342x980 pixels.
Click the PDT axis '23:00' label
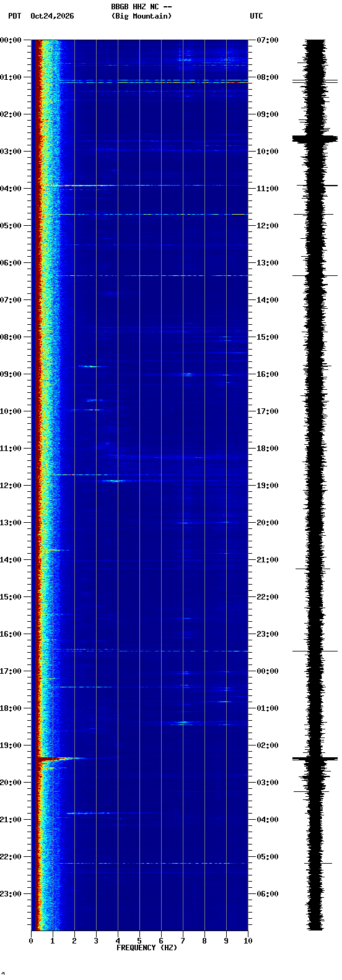(11, 894)
